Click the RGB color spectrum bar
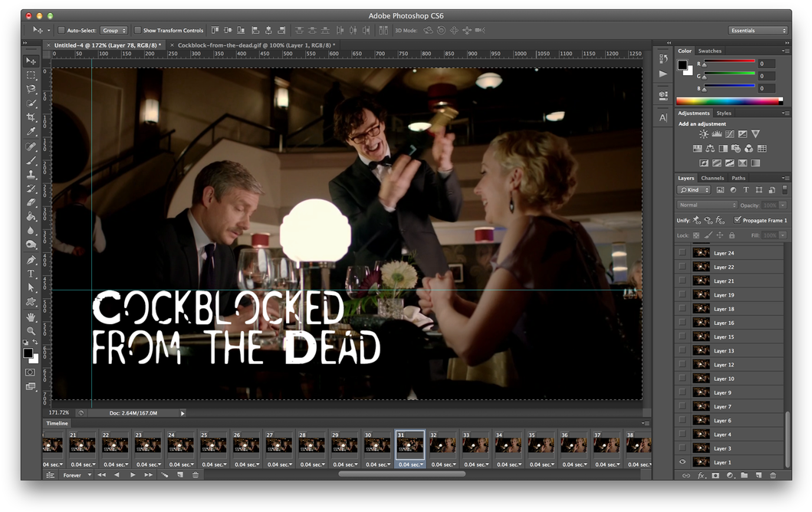The width and height of the screenshot is (812, 512). pyautogui.click(x=728, y=100)
